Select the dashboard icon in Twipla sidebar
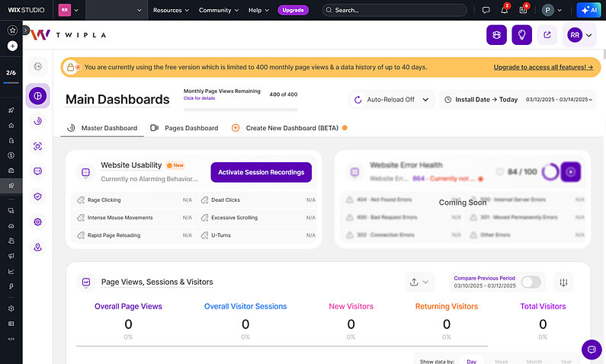606x364 pixels. point(37,96)
